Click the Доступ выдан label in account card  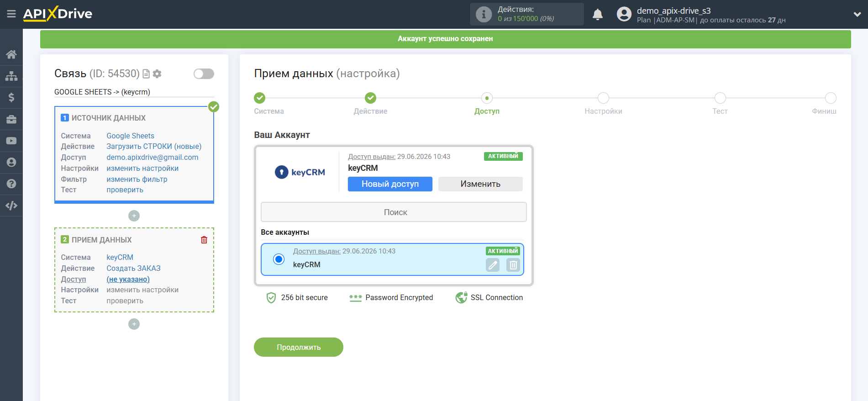tap(372, 157)
